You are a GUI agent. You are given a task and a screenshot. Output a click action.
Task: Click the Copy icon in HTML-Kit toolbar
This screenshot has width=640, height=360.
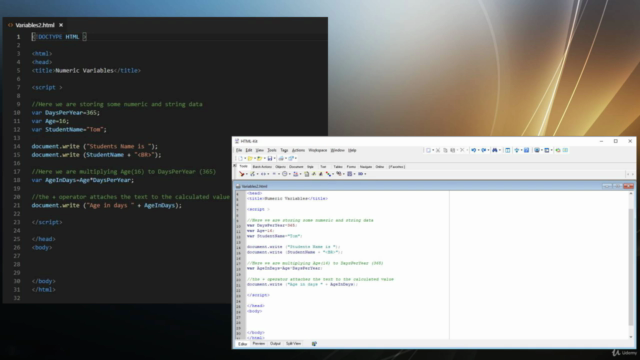pos(445,150)
